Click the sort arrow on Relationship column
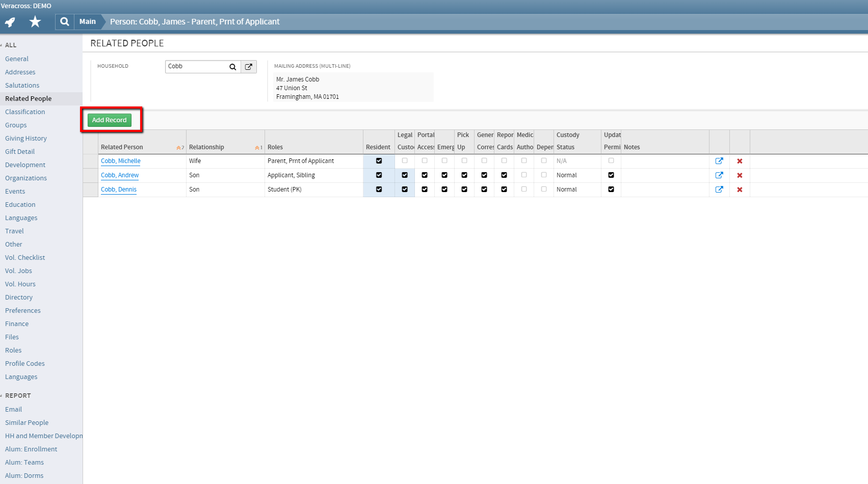Screen dimensions: 868x484 258,147
